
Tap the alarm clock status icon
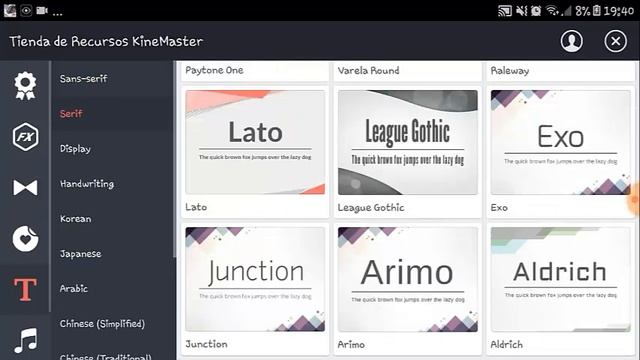(x=536, y=11)
